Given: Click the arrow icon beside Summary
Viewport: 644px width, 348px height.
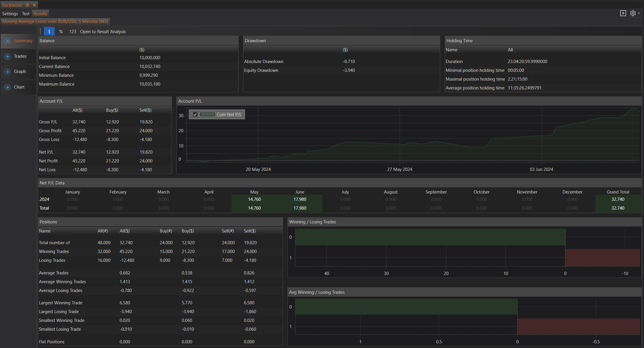Looking at the screenshot, I should coord(8,41).
